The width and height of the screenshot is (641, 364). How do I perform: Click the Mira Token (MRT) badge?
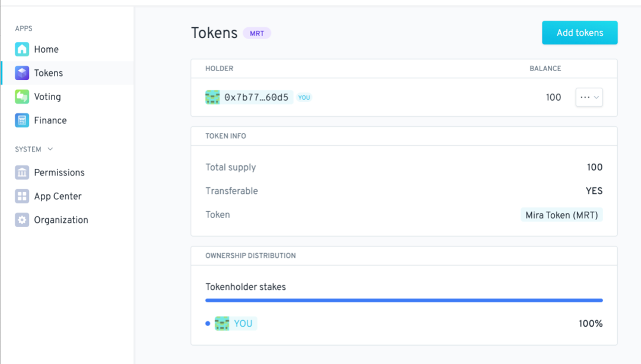561,215
